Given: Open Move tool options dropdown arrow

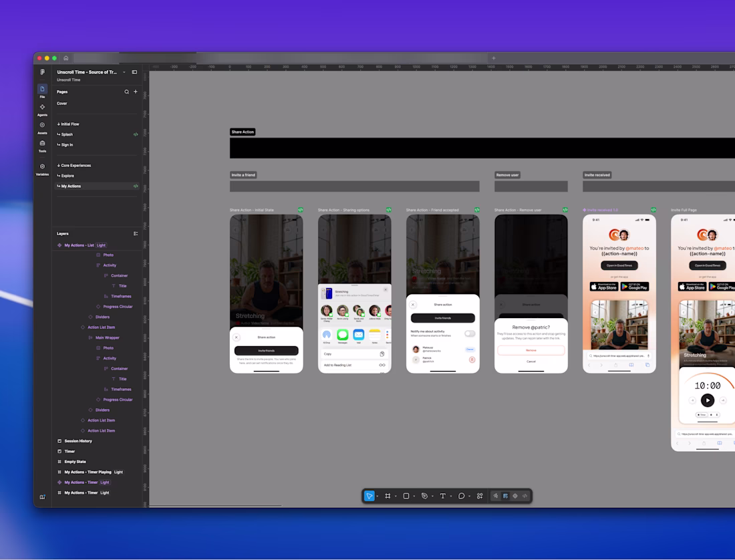Looking at the screenshot, I should tap(378, 497).
